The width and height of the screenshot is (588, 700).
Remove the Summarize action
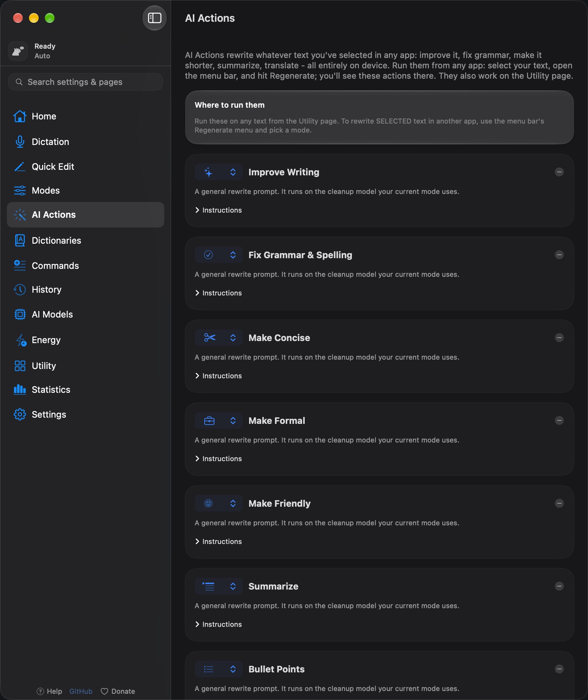(x=559, y=586)
